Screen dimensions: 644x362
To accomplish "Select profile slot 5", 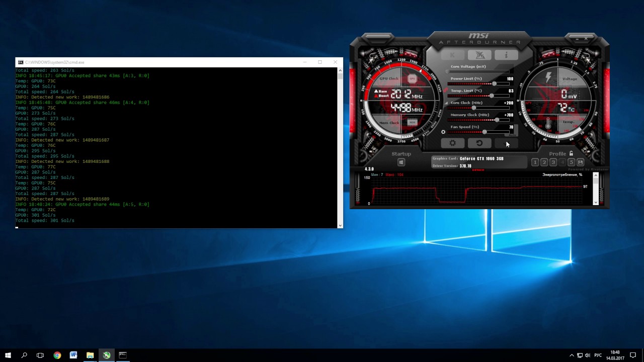I will click(571, 162).
